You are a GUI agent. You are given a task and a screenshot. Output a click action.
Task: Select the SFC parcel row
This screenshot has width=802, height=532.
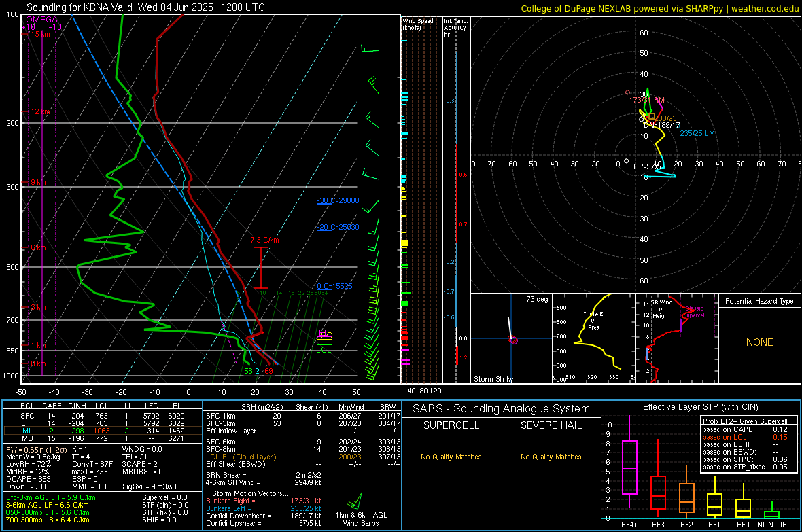[x=103, y=416]
